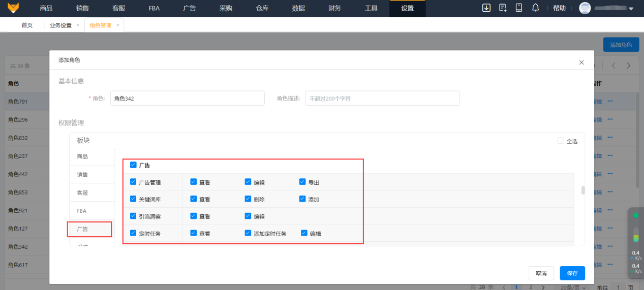Uncheck 删除 in the 关键词库 row
This screenshot has width=644, height=290.
click(248, 199)
